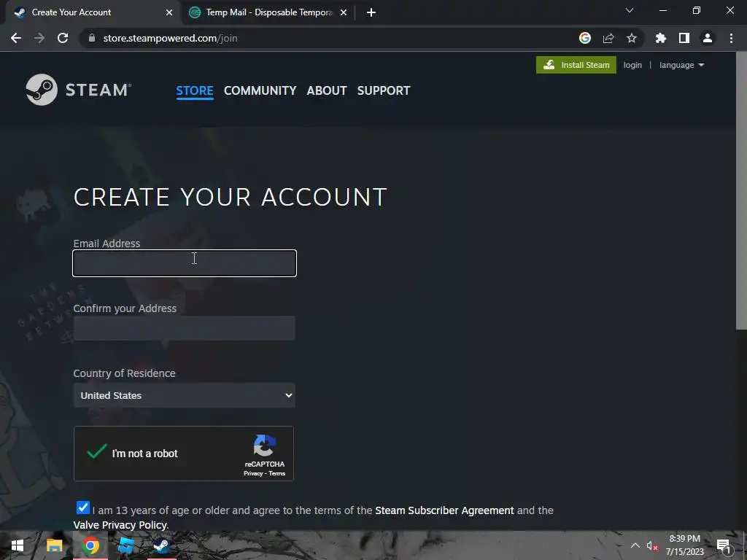Open the Windows Start menu
The height and width of the screenshot is (560, 747).
pos(18,545)
